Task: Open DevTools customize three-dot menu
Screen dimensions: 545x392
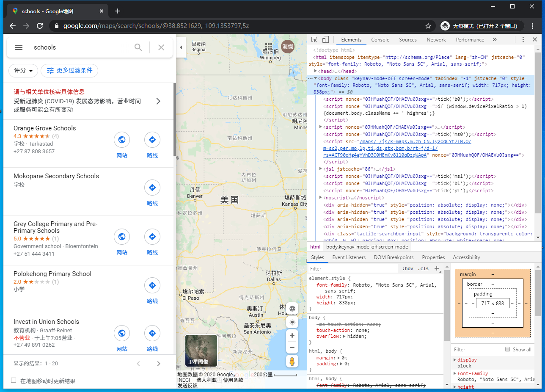Action: tap(523, 40)
